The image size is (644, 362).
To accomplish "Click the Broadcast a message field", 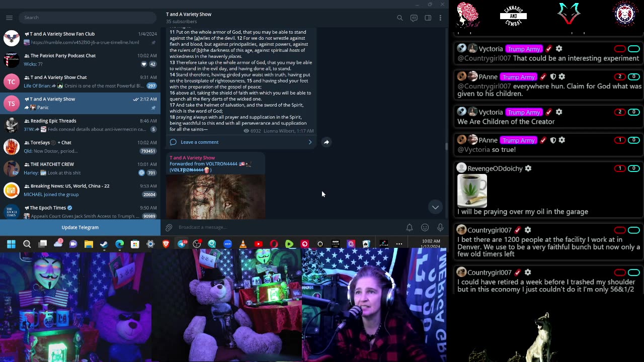I will (289, 227).
